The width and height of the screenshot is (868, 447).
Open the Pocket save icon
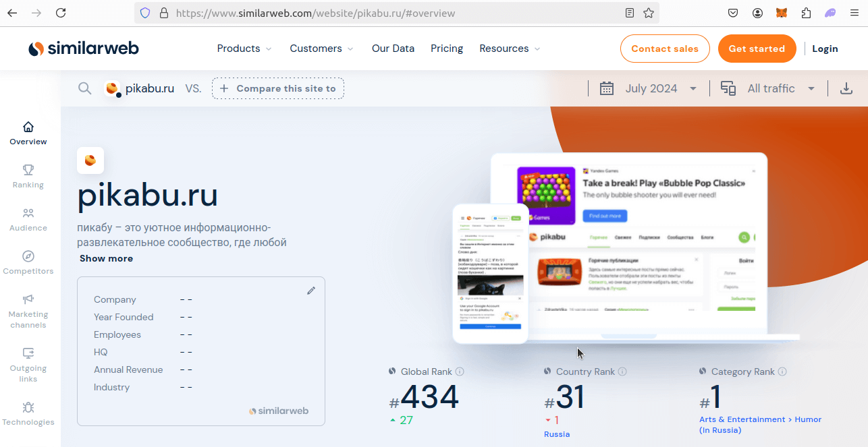click(734, 13)
